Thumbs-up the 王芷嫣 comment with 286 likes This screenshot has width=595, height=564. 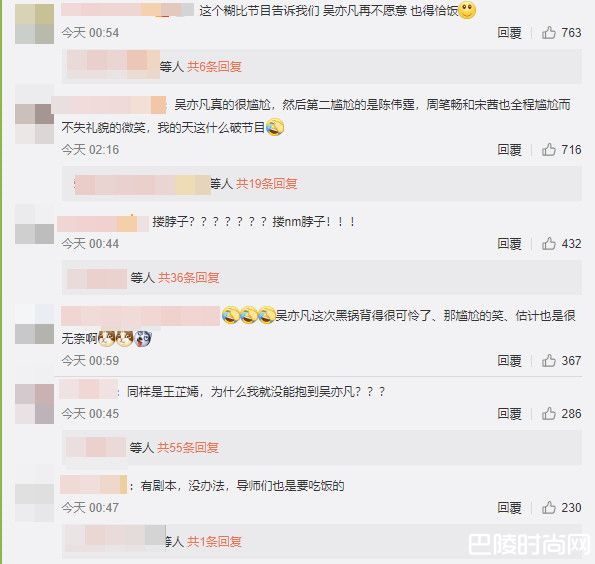[x=549, y=413]
